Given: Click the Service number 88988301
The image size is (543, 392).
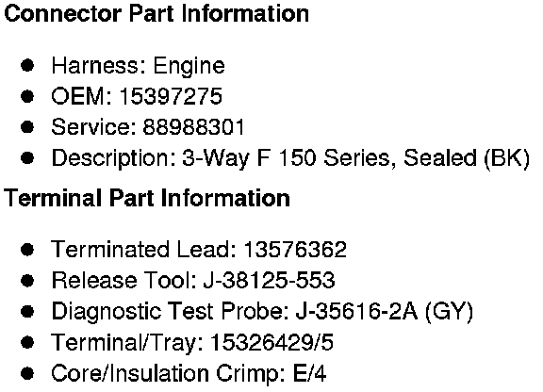Looking at the screenshot, I should click(x=193, y=127).
